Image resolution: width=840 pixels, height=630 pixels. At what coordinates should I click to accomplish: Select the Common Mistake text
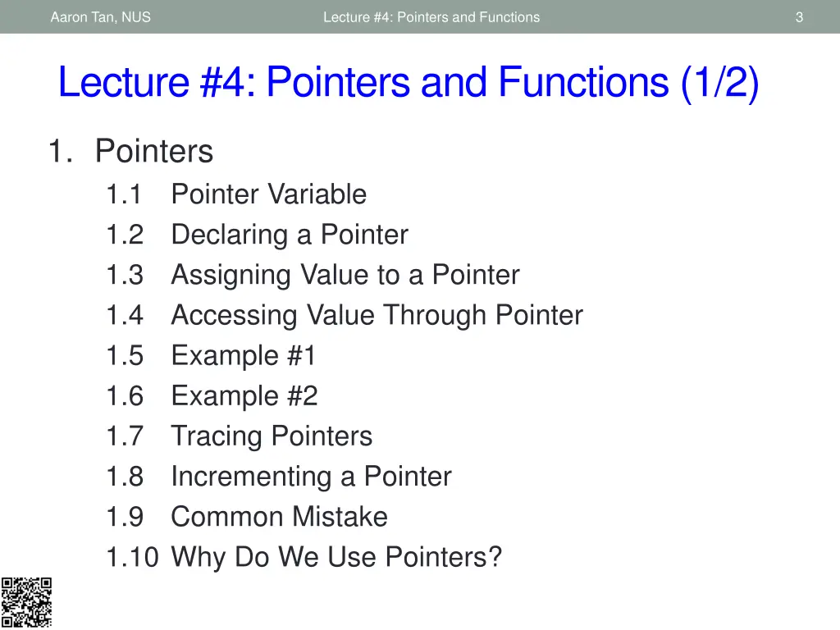(279, 517)
